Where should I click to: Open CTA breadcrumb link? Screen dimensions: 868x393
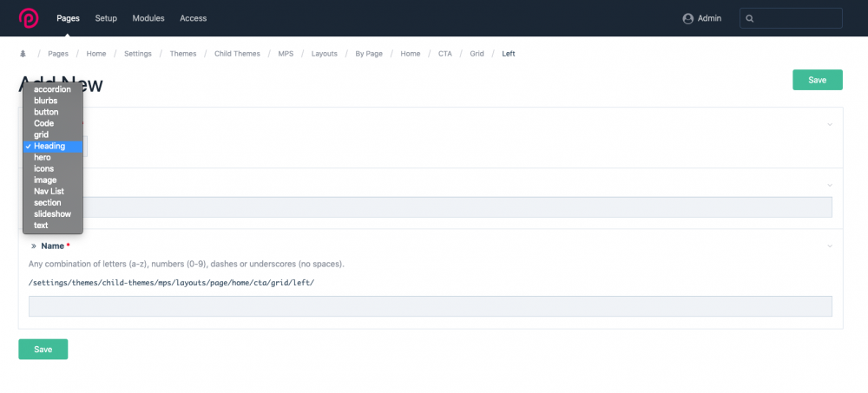pos(445,54)
